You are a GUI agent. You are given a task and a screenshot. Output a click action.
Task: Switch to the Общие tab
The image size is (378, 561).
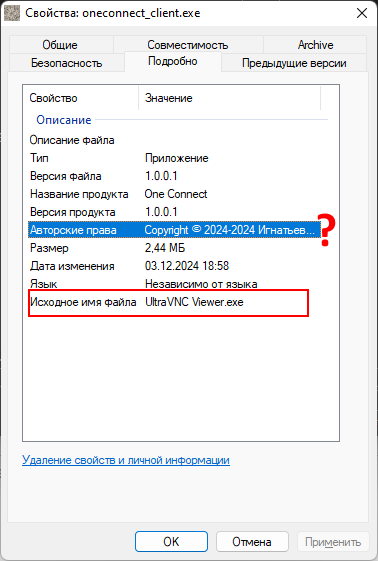click(x=60, y=45)
